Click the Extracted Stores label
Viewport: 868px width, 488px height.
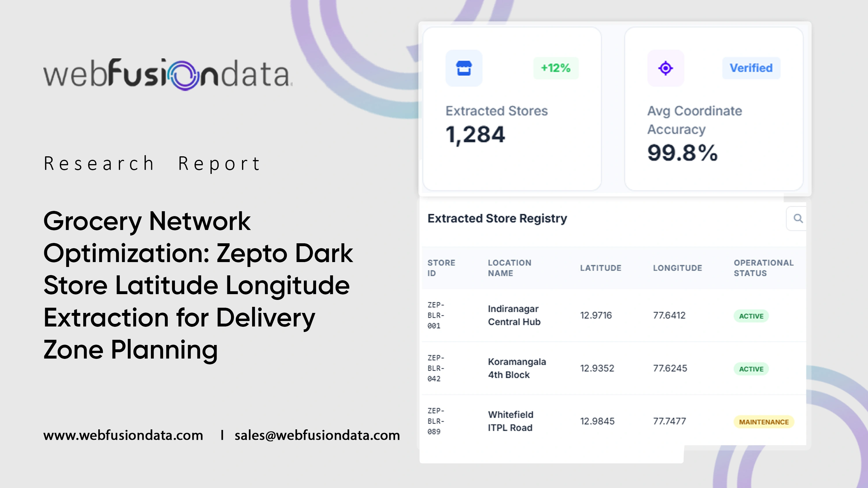496,111
